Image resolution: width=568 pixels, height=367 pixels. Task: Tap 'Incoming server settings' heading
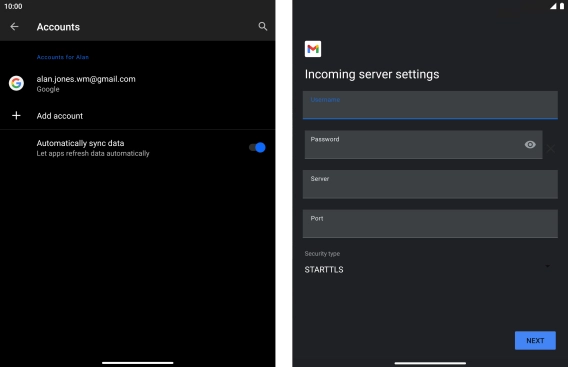pos(372,74)
